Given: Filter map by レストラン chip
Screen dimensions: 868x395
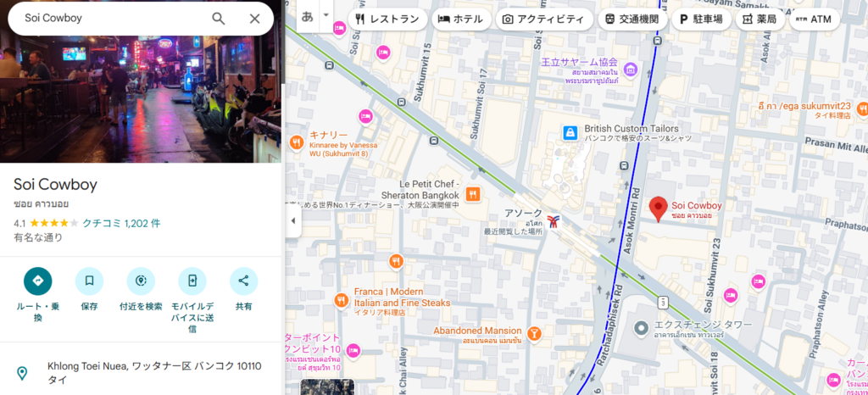Looking at the screenshot, I should 387,19.
